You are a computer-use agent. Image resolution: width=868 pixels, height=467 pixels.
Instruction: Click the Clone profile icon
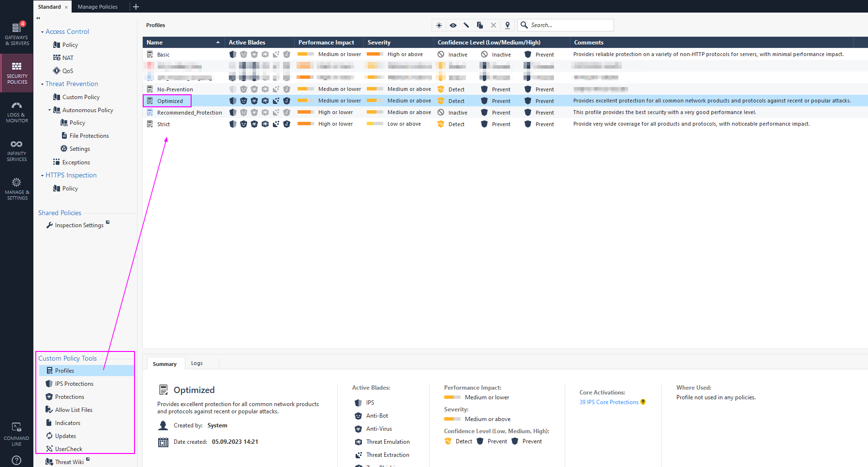click(x=480, y=25)
